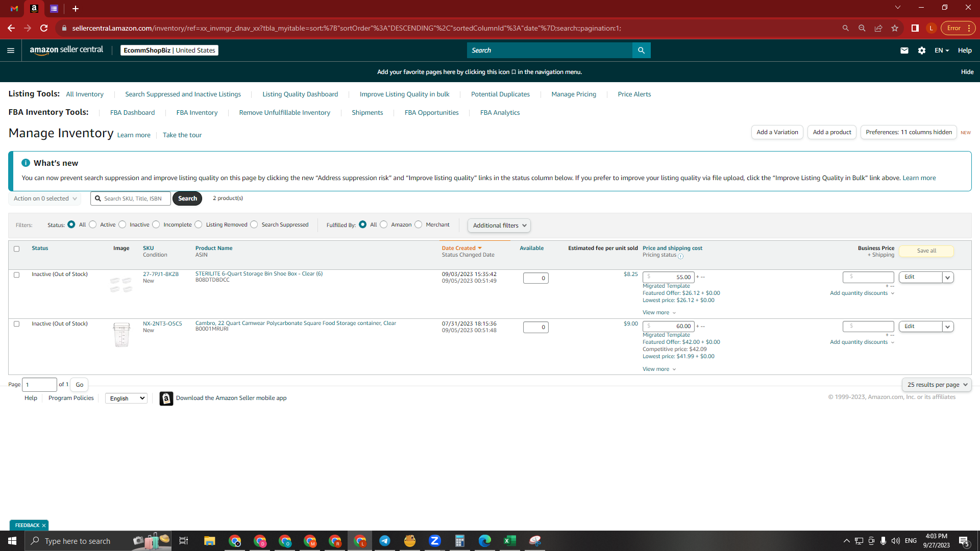Select the Search Suppressed status radio
This screenshot has height=551, width=980.
254,224
